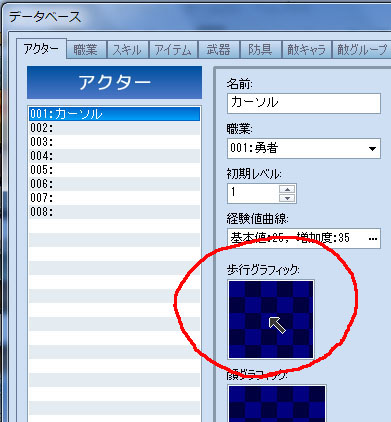Decrease 初期レベル with the down arrow
This screenshot has height=422, width=391.
tap(287, 198)
